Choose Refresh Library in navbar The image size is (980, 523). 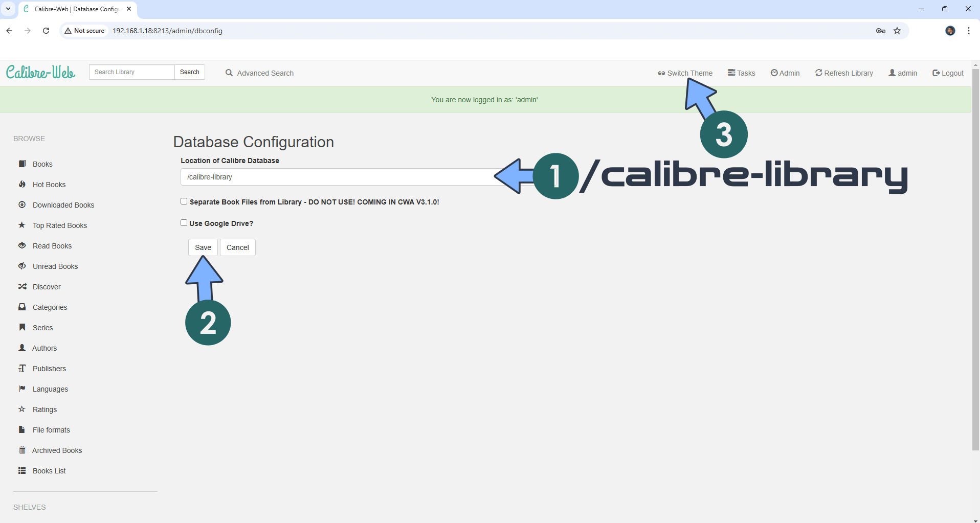point(844,73)
